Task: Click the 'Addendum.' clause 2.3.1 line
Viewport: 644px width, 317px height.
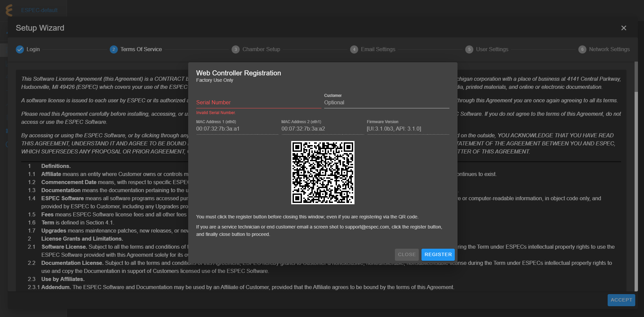Action: (x=248, y=287)
